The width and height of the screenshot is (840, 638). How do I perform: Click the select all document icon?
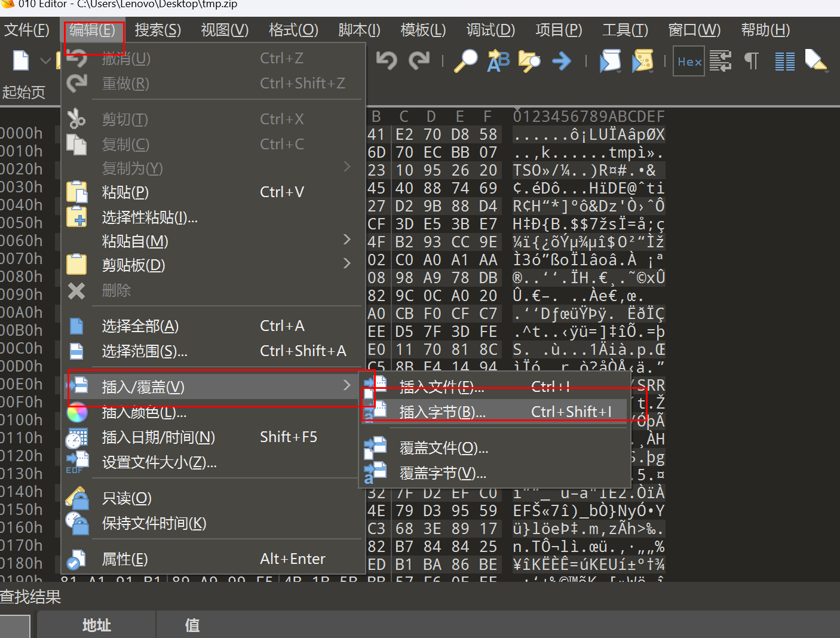tap(76, 326)
